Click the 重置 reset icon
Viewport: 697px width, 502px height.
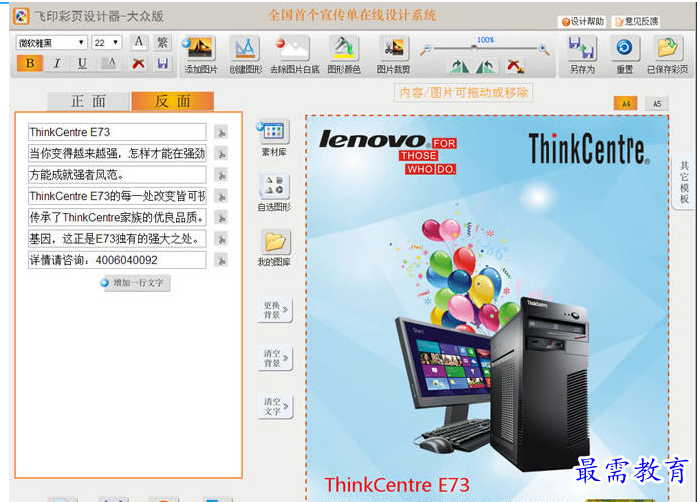[x=624, y=48]
